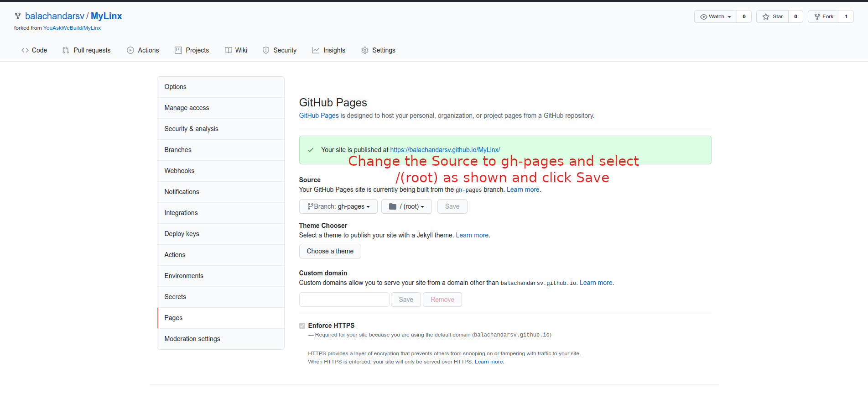Screen dimensions: 868x400
Task: Select Options in the settings sidebar
Action: 221,87
